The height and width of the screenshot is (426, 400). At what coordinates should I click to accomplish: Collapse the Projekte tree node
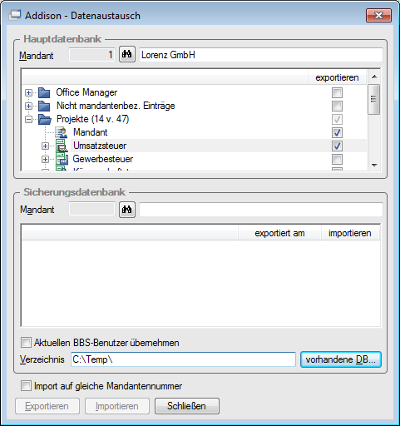(29, 119)
